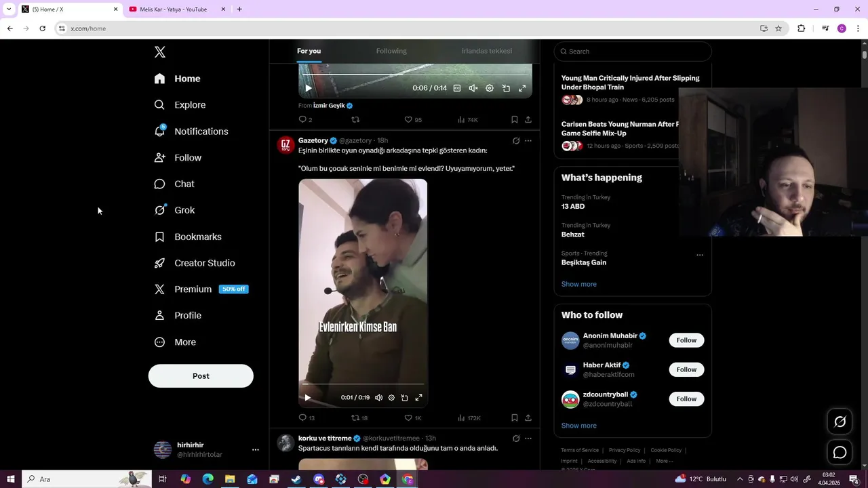Toggle captions on the top video
Image resolution: width=868 pixels, height=488 pixels.
(457, 88)
